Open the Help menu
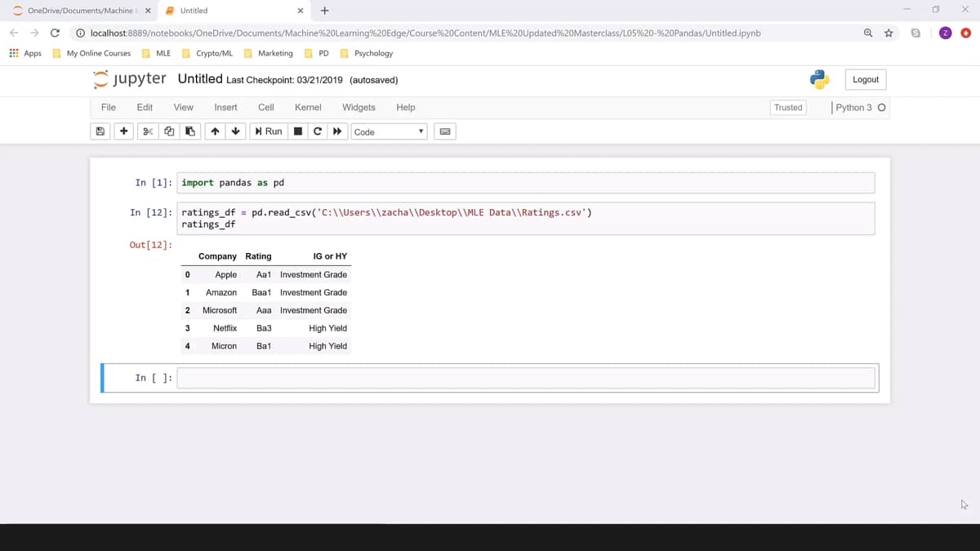Screen dimensions: 980x551 [406, 107]
